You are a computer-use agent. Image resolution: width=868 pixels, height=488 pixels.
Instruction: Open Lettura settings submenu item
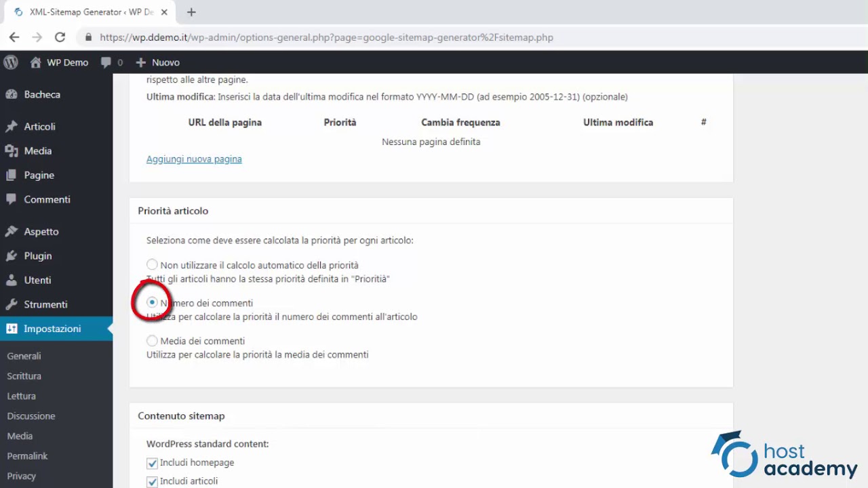[x=21, y=396]
